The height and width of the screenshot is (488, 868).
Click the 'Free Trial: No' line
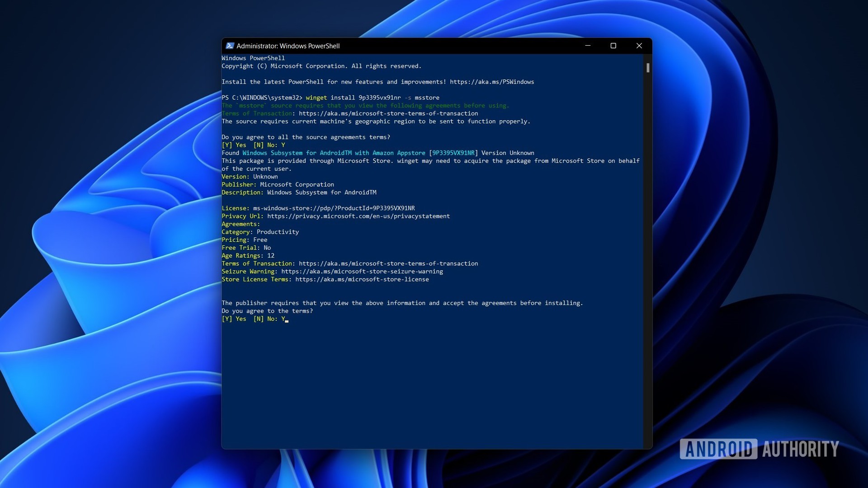tap(246, 248)
